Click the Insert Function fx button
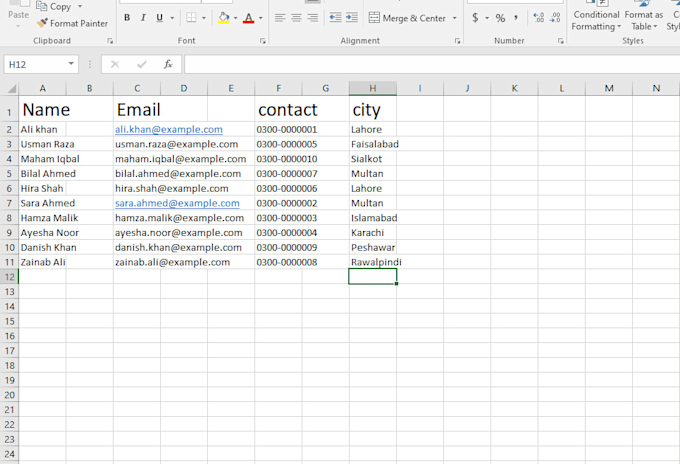Screen dimensions: 680x464 (168, 65)
